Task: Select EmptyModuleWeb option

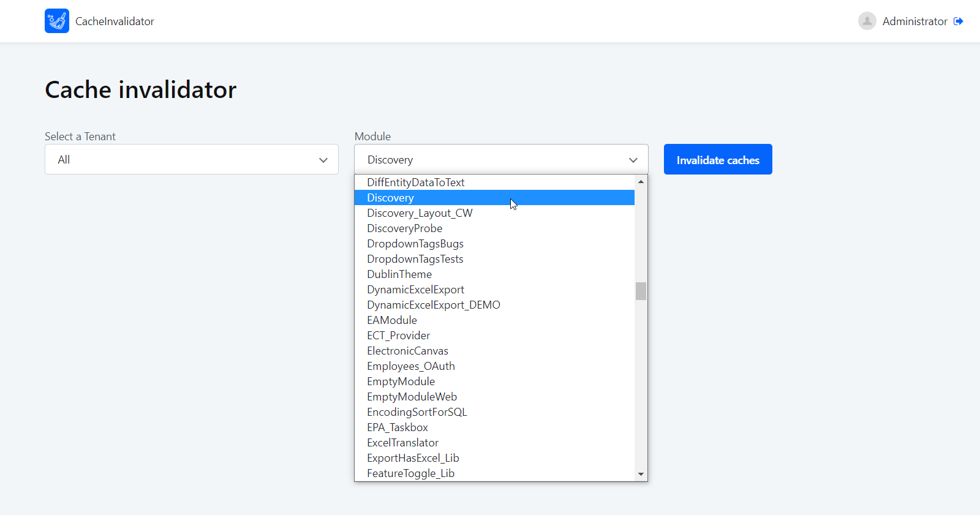Action: pyautogui.click(x=494, y=397)
